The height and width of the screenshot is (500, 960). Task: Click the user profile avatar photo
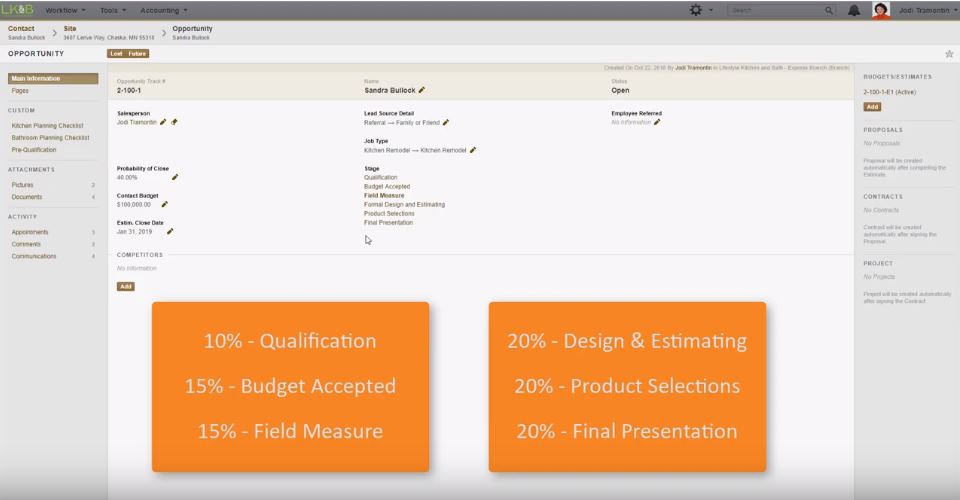pos(881,10)
